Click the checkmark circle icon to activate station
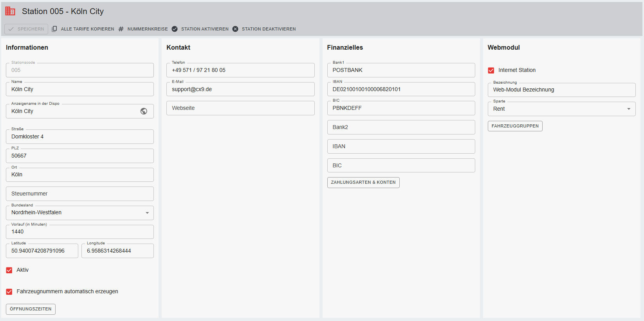The height and width of the screenshot is (321, 644). click(x=175, y=29)
